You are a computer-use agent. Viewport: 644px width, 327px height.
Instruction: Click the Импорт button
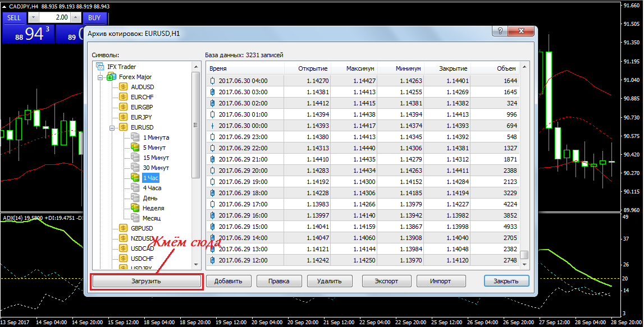click(x=441, y=281)
